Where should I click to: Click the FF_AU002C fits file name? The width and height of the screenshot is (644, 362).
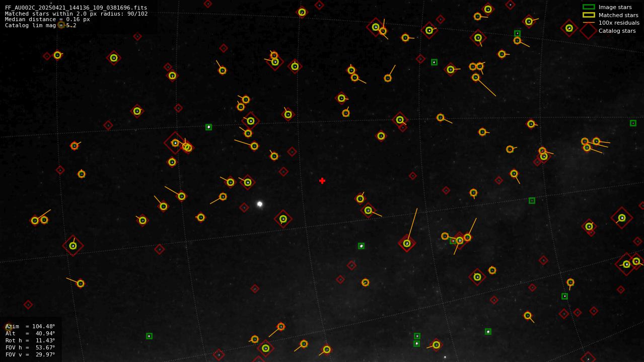coord(76,8)
